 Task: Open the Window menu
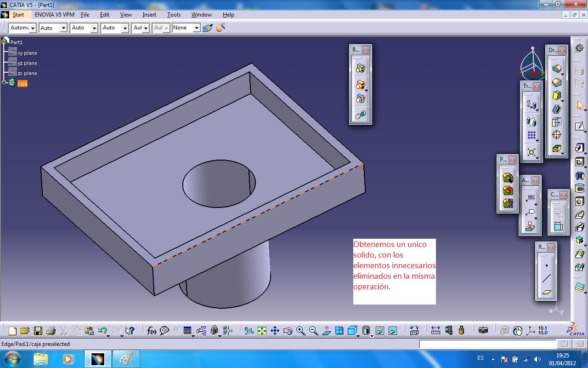(202, 15)
